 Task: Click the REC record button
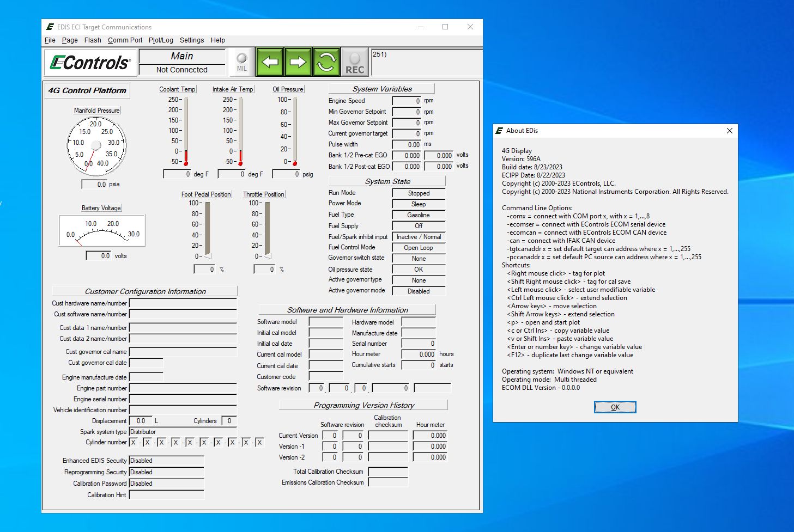354,62
